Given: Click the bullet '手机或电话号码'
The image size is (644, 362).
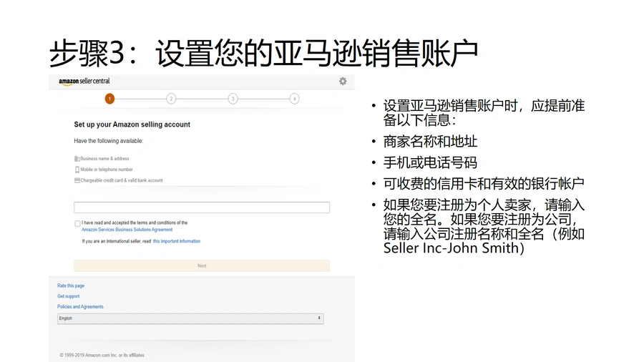Looking at the screenshot, I should pos(430,162).
